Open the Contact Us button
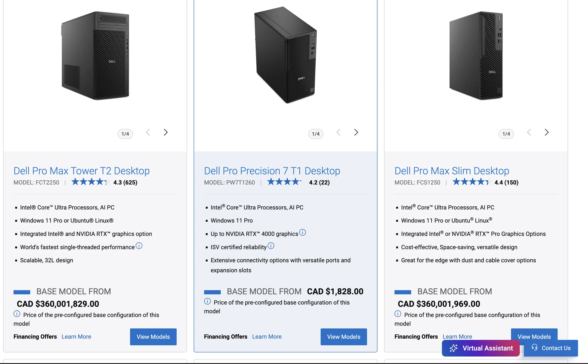This screenshot has height=364, width=588. click(551, 348)
